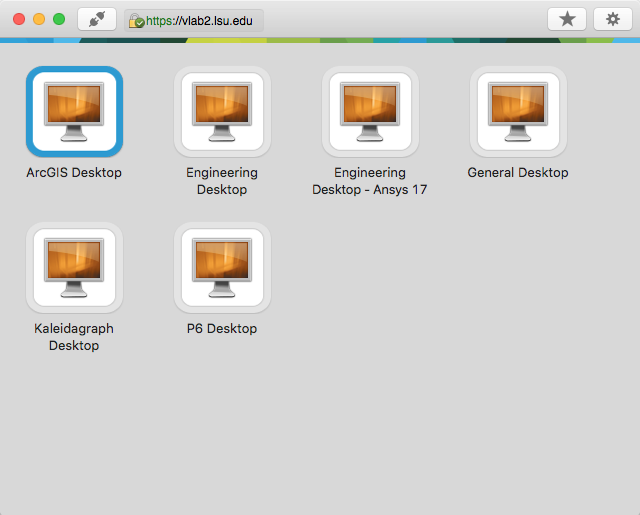
Task: Click the "P6 Desktop" label
Action: [x=222, y=329]
